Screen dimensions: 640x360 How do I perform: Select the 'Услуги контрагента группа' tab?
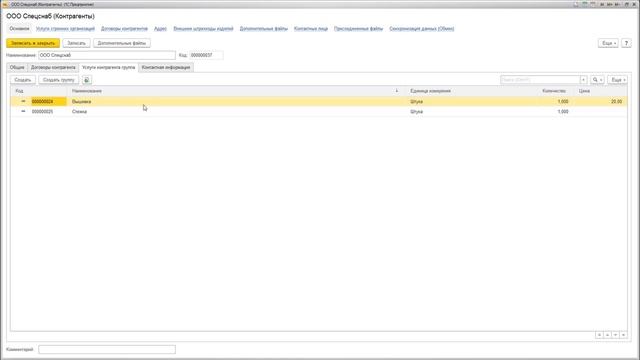[109, 67]
